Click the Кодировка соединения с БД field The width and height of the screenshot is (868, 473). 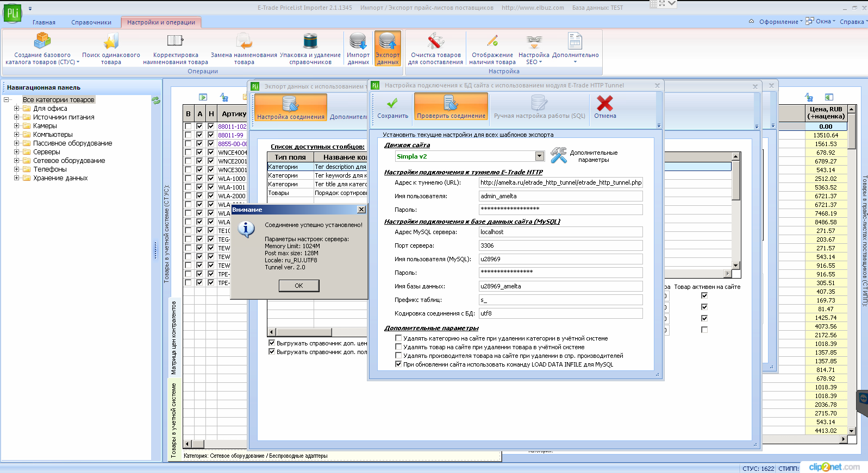pos(561,313)
